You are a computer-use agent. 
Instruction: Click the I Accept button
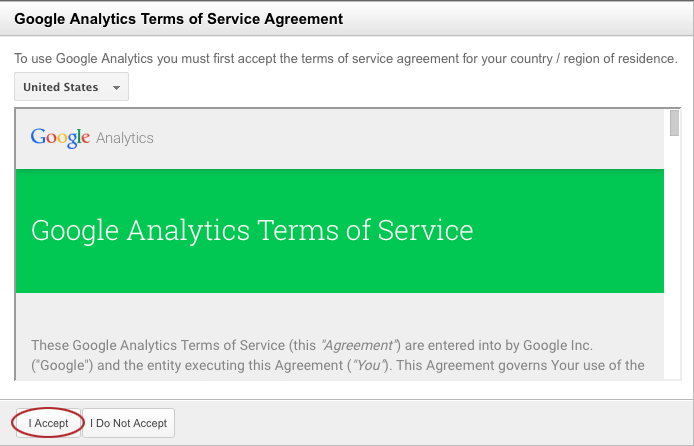click(48, 423)
